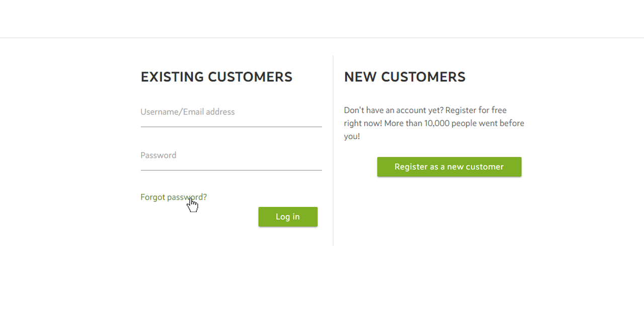Screen dimensions: 644x330
Task: Click the vertical divider between customer sections
Action: [333, 151]
